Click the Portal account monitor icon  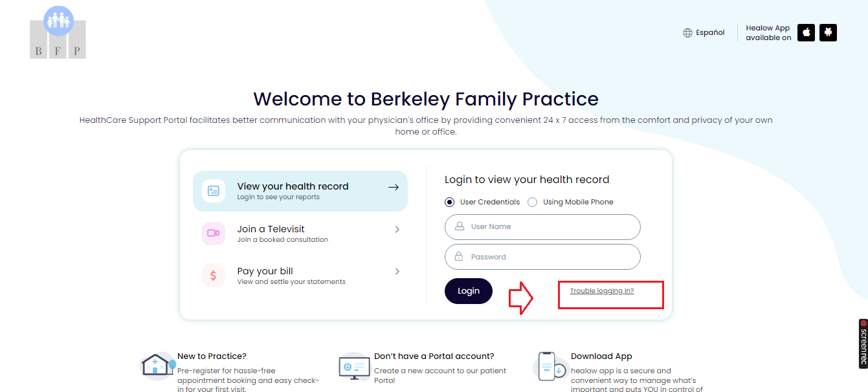pyautogui.click(x=353, y=364)
